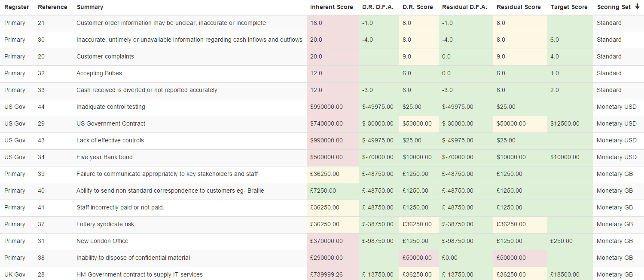Viewport: 644px width, 280px height.
Task: Select the Staff incorrectly paid row
Action: coord(120,208)
